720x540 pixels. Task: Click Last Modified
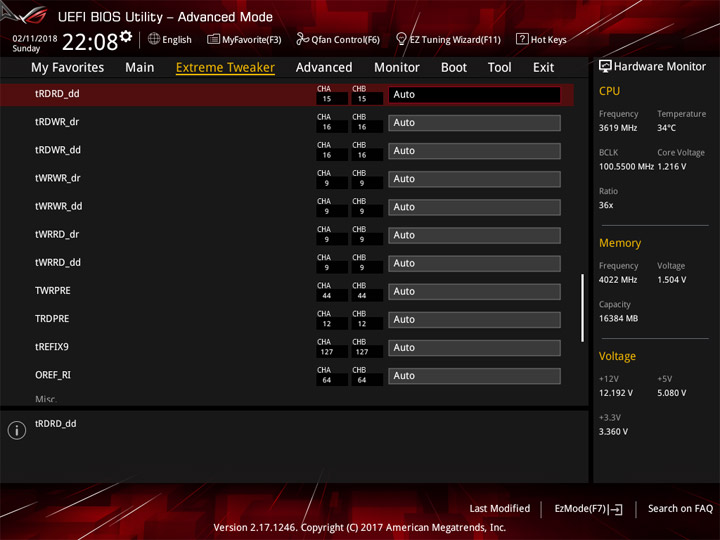click(x=500, y=508)
